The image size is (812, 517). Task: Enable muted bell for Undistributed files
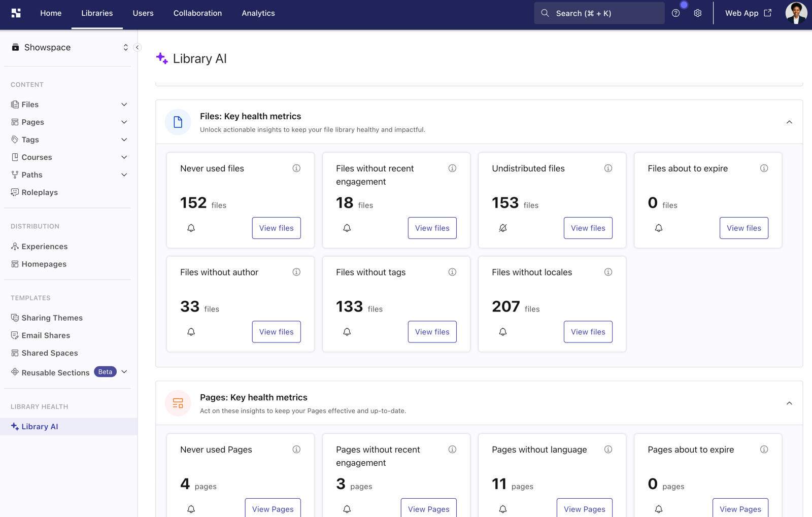(502, 228)
